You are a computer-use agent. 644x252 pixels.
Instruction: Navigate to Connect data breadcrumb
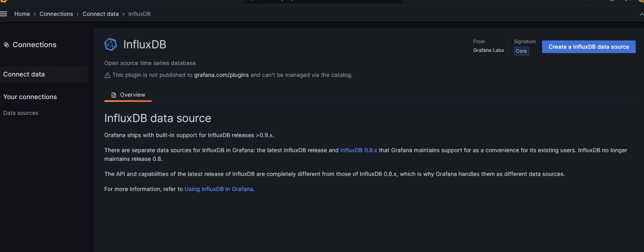pos(101,14)
